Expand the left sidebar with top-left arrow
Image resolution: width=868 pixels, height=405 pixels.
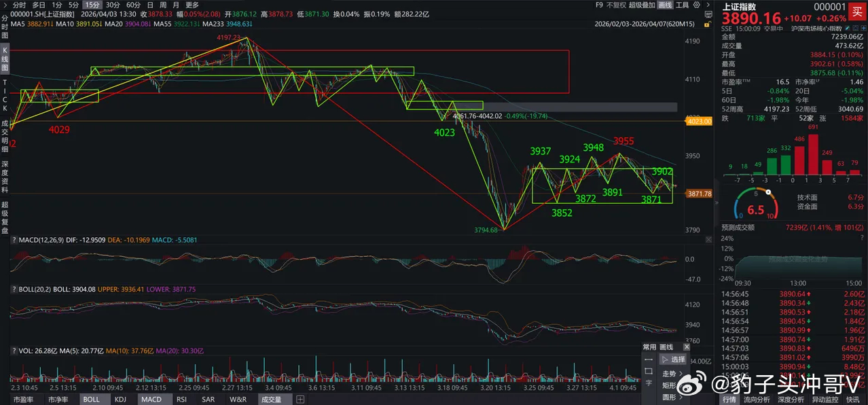pyautogui.click(x=5, y=5)
